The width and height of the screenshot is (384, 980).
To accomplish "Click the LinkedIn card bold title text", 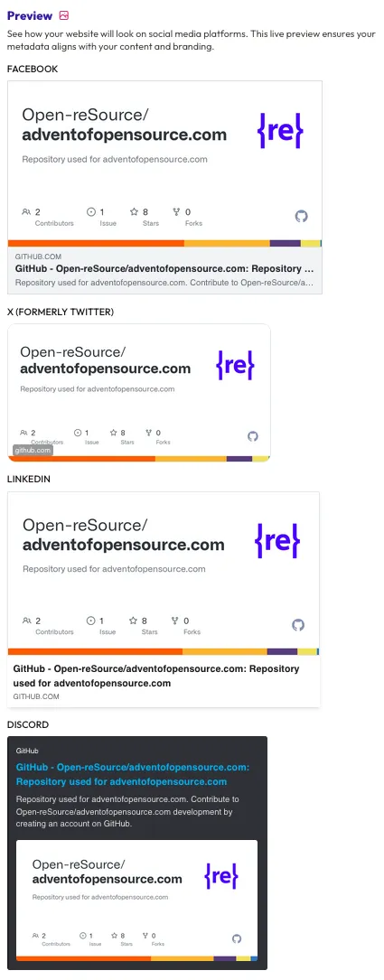I will (156, 676).
